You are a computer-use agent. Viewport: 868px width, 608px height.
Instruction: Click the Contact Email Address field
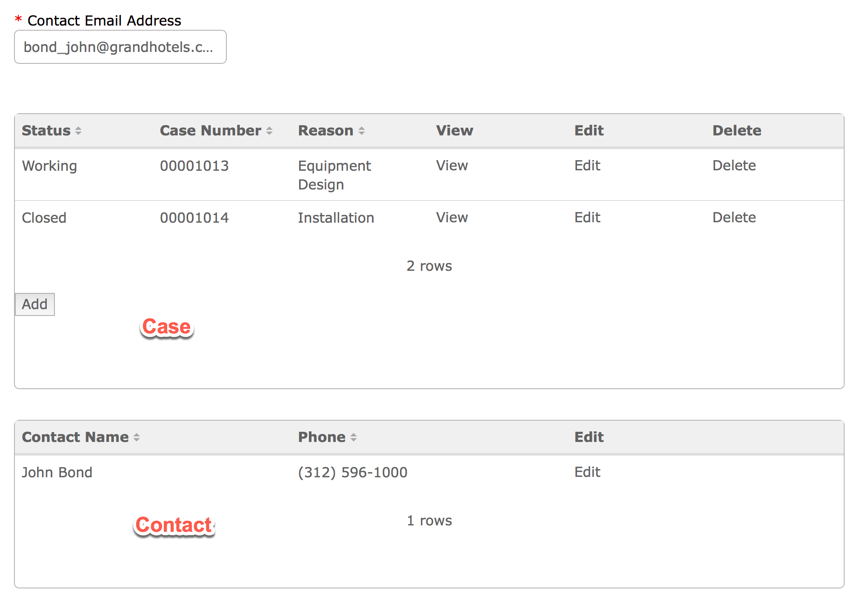coord(120,47)
